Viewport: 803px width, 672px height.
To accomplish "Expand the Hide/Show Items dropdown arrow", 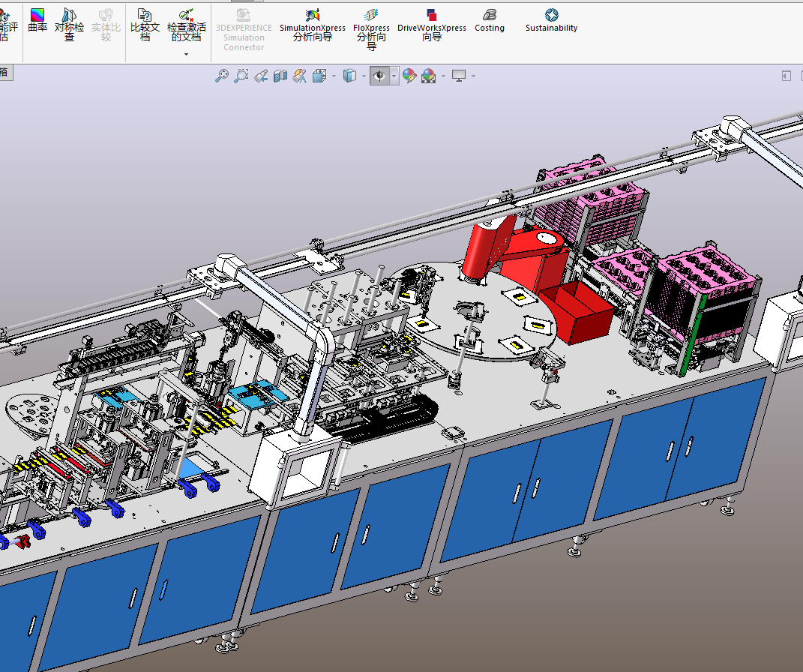I will pos(394,76).
